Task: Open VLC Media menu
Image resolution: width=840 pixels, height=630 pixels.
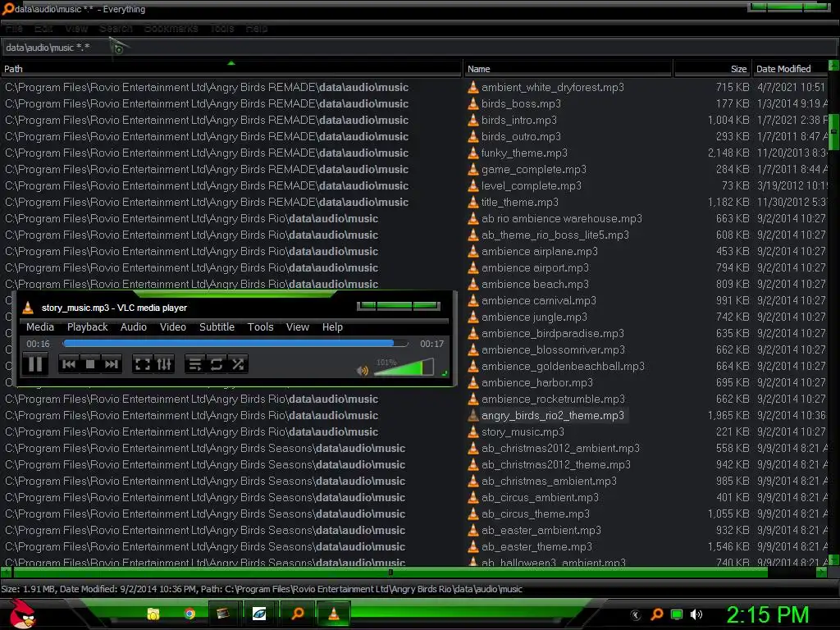Action: click(40, 326)
